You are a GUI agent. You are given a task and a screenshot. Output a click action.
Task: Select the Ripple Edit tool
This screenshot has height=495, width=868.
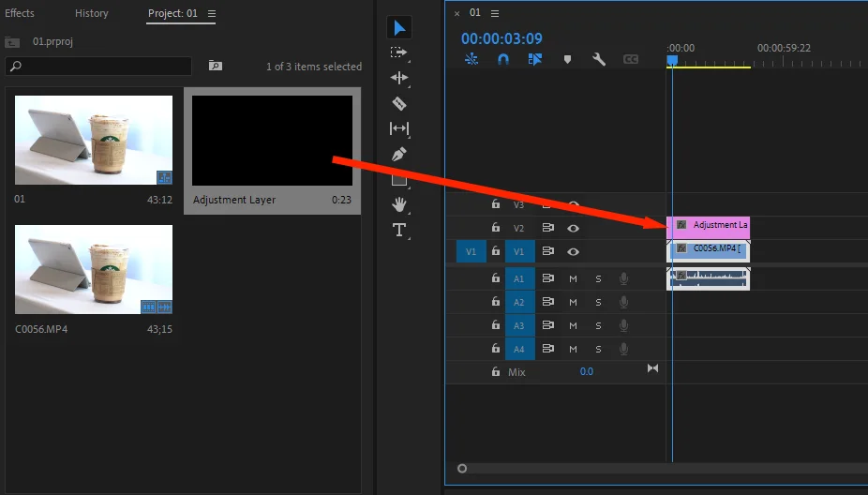point(399,78)
